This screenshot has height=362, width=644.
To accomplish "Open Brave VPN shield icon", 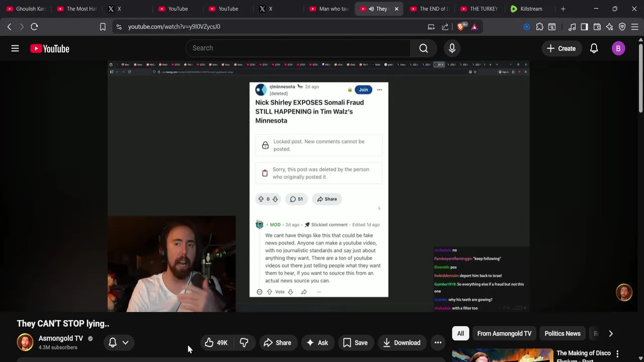I will tap(622, 27).
